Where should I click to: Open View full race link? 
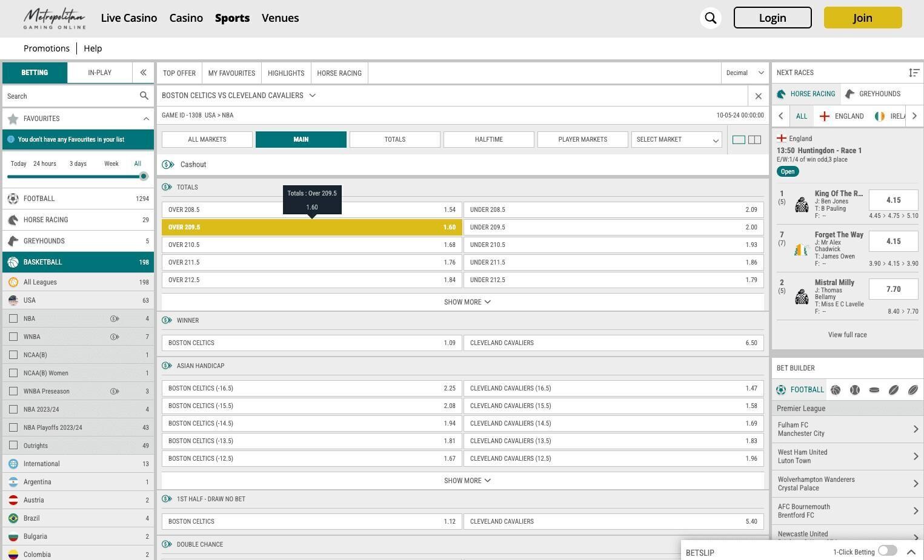point(847,335)
